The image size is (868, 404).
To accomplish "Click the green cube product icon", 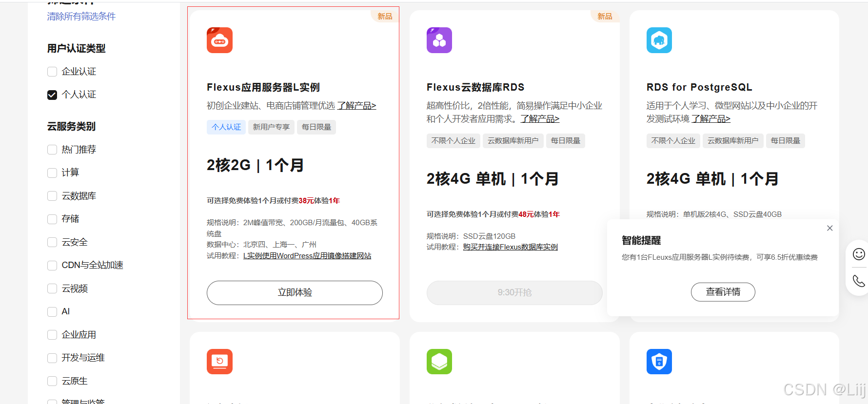I will click(439, 362).
